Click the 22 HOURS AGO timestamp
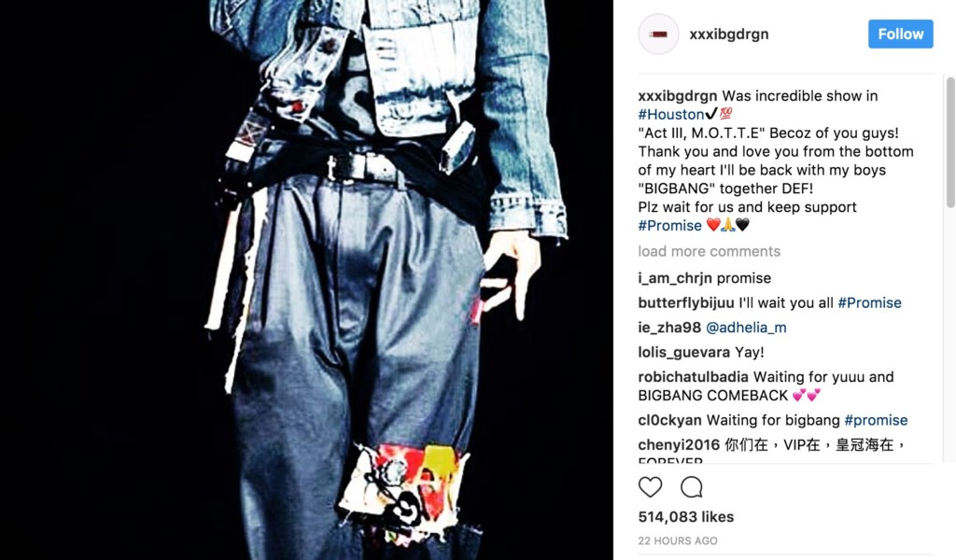The height and width of the screenshot is (560, 956). point(678,540)
